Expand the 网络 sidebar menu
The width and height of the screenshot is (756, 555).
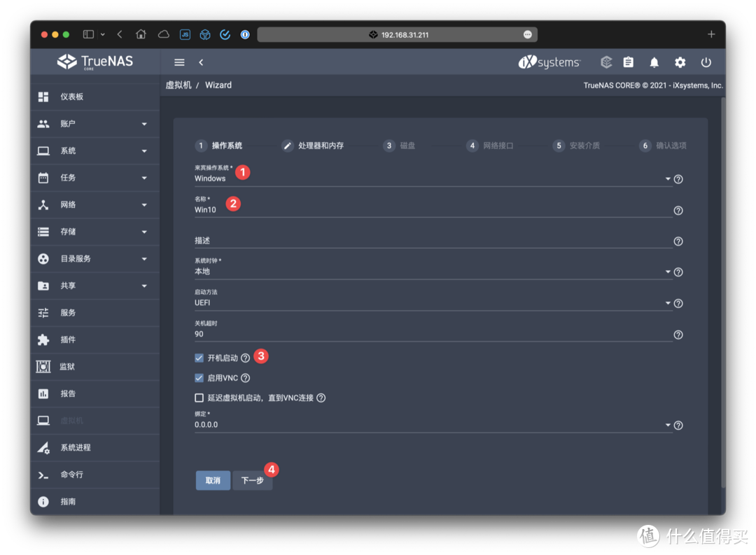pos(95,205)
